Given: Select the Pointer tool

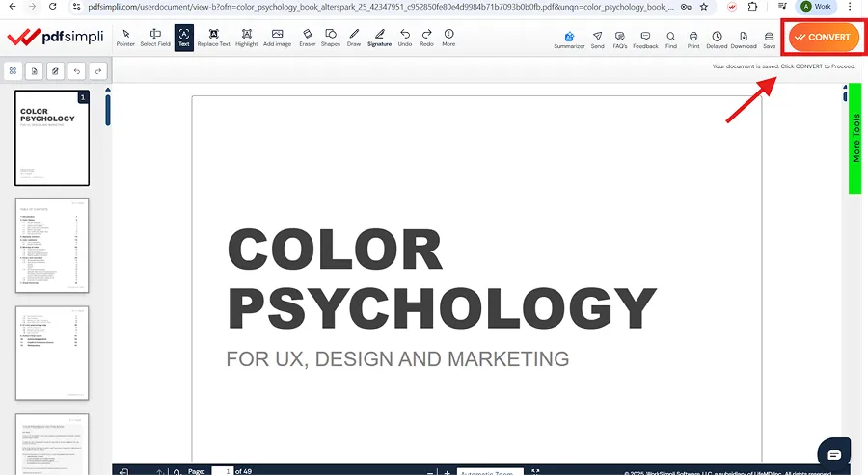Looking at the screenshot, I should pyautogui.click(x=125, y=38).
